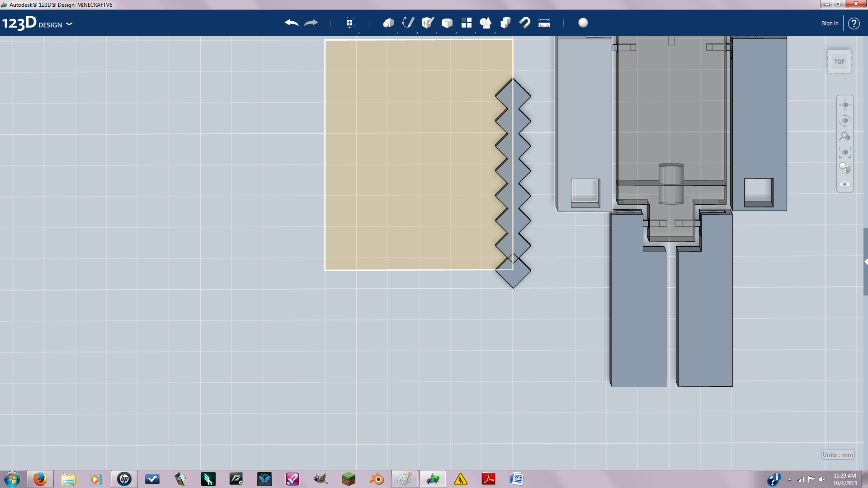
Task: Click the taskbar clock 11:29 AM
Action: [844, 479]
